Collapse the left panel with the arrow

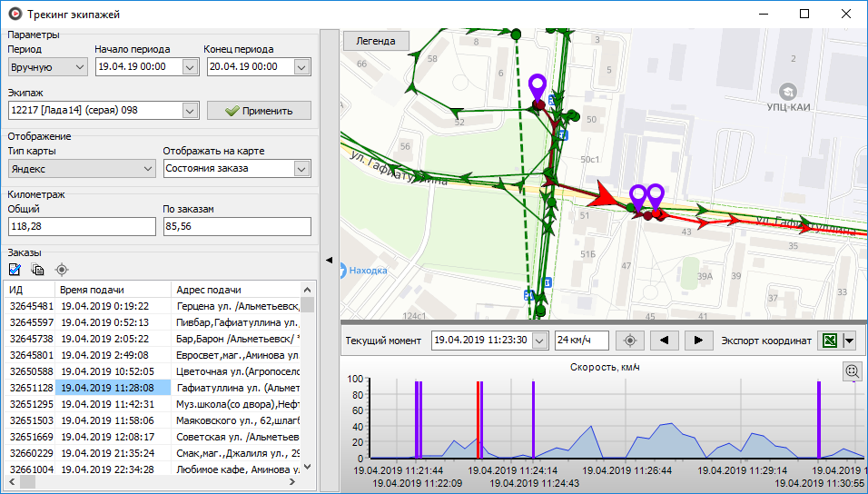tap(330, 259)
